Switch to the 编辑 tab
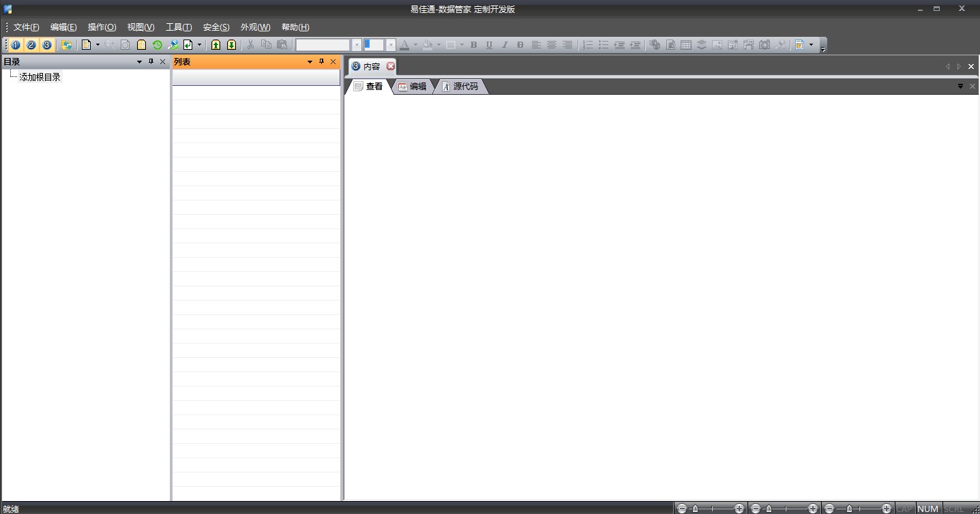Screen dimensions: 980x514 pos(413,87)
